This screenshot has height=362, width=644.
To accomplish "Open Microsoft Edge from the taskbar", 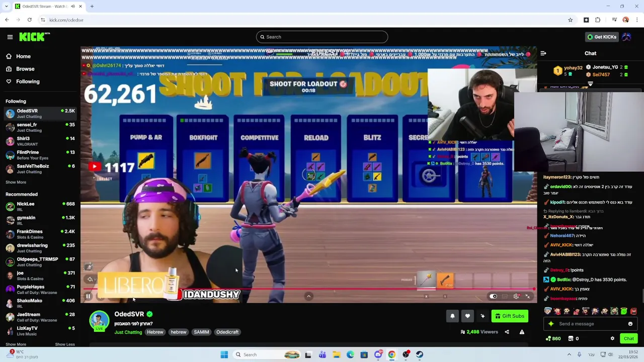I will [350, 354].
